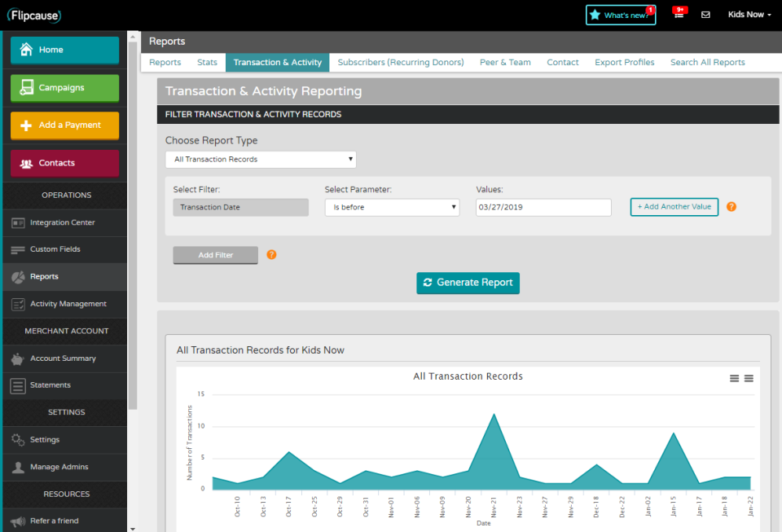
Task: Open Activity Management
Action: [x=64, y=304]
